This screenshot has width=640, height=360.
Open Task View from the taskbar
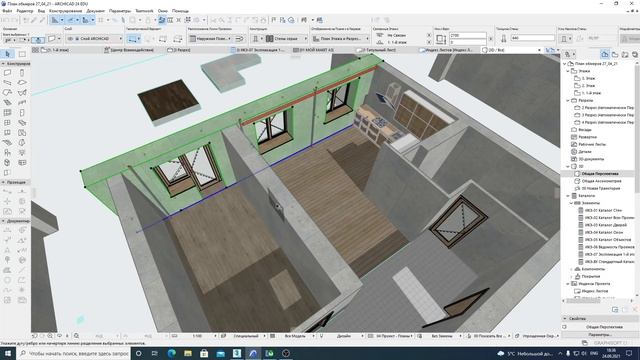(155, 353)
